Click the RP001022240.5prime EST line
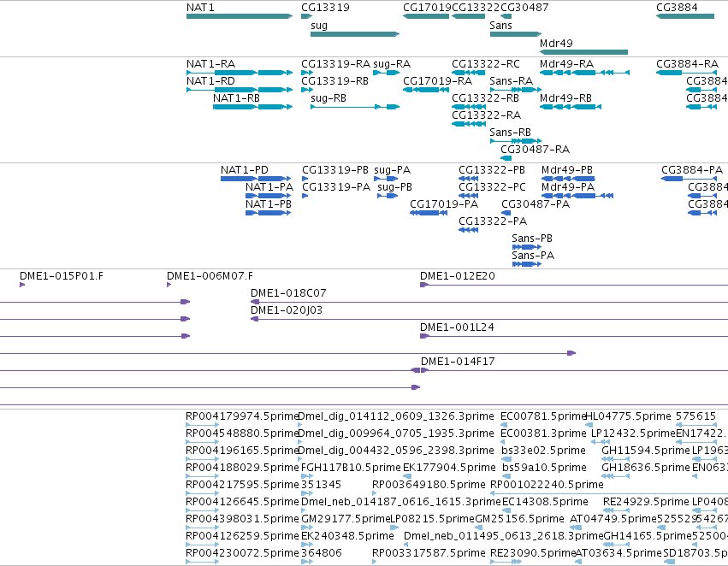Screen dimensions: 728x566 [x=609, y=493]
